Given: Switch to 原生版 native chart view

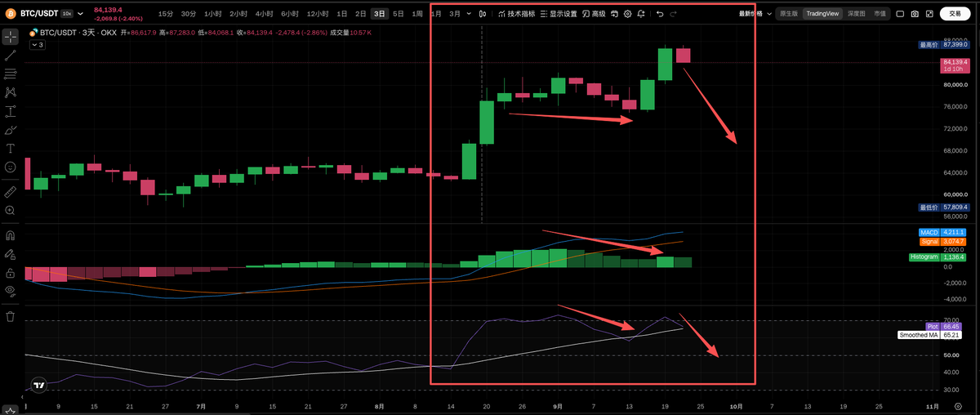Looking at the screenshot, I should [788, 14].
